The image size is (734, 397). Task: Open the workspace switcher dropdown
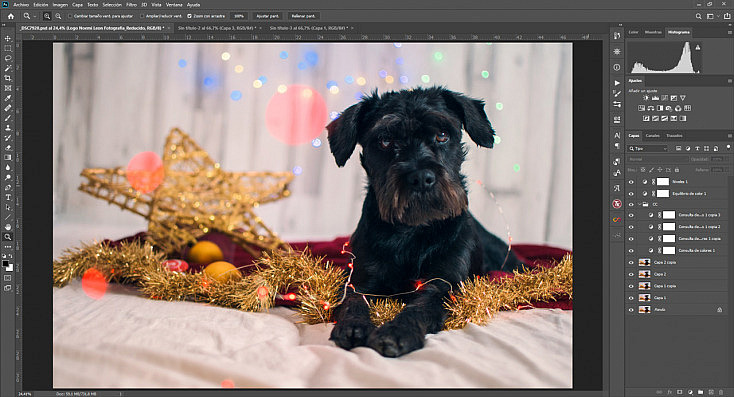point(712,16)
